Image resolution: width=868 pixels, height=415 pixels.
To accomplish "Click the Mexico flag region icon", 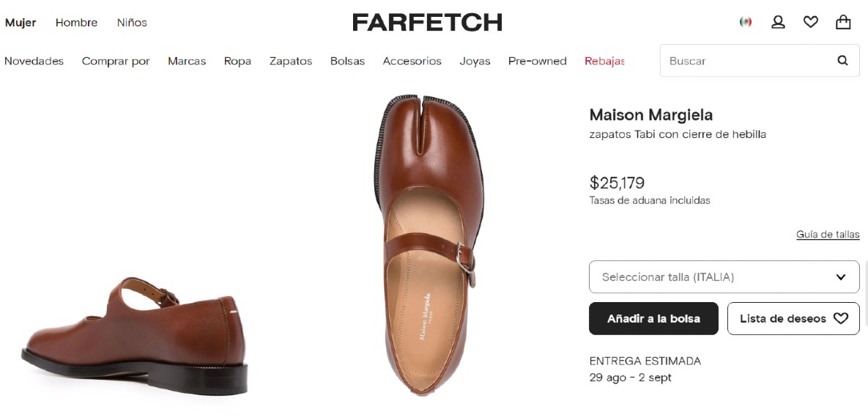I will point(746,22).
